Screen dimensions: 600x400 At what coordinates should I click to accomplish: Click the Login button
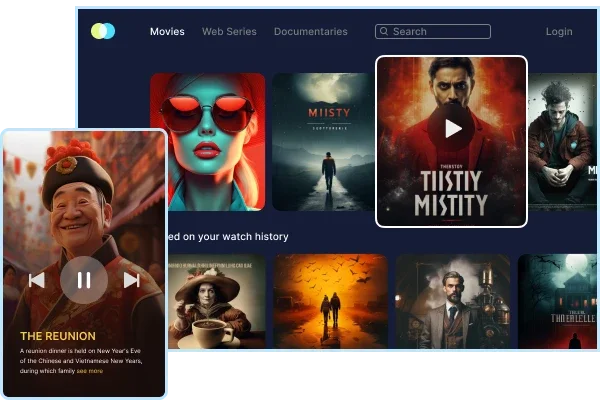(x=559, y=32)
